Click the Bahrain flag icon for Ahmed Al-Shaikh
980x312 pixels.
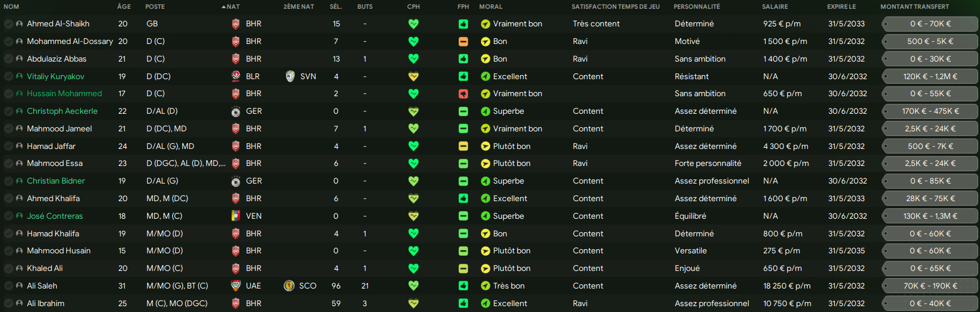tap(235, 24)
